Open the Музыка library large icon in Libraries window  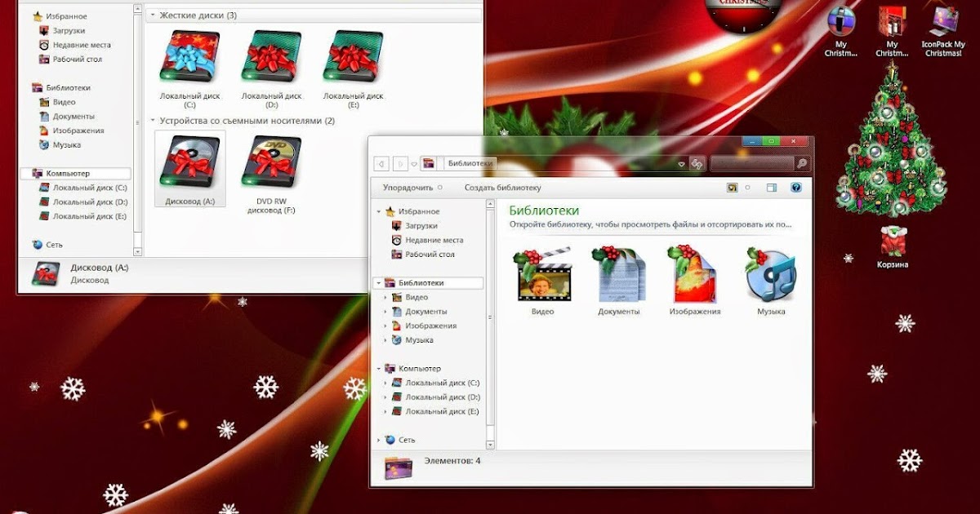[770, 275]
